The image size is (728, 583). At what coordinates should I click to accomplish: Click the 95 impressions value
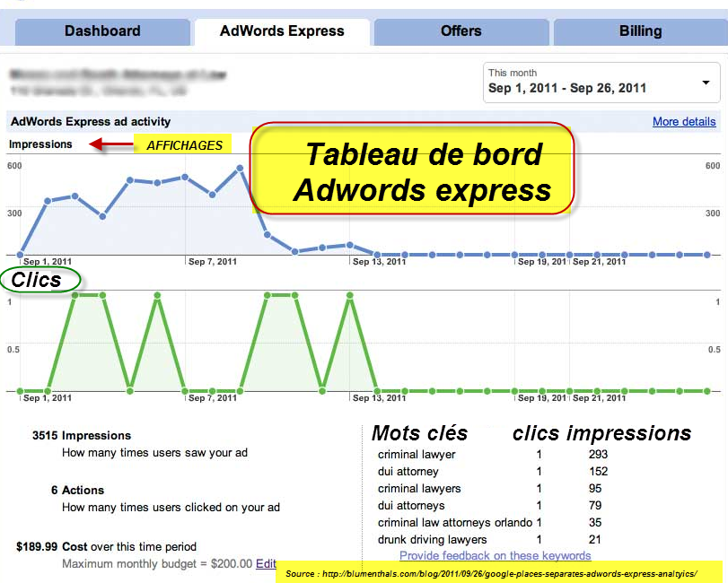[595, 489]
